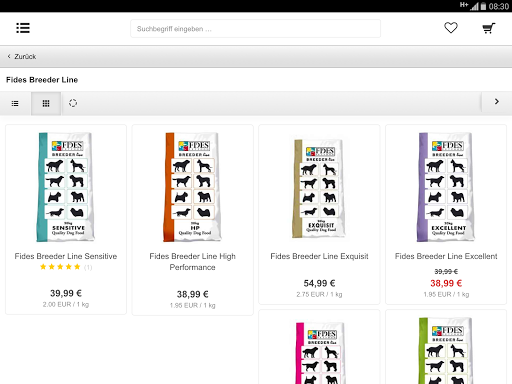This screenshot has width=512, height=384.
Task: Open the green Fides bag product
Action: (446, 351)
